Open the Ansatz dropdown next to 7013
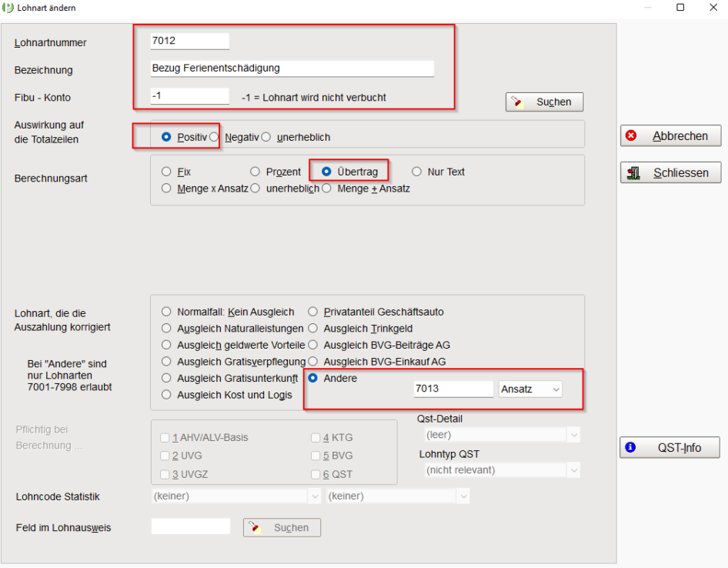The image size is (728, 568). pos(530,389)
